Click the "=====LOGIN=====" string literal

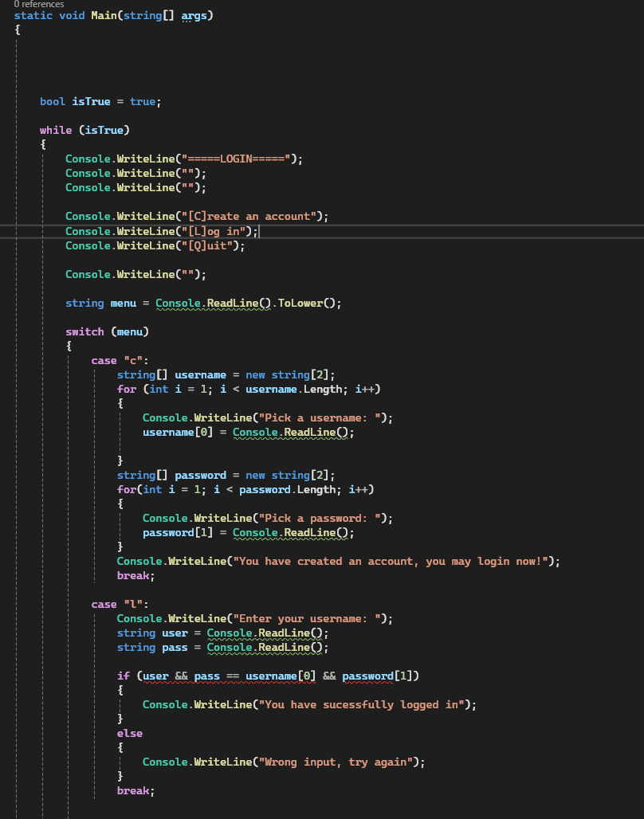236,159
